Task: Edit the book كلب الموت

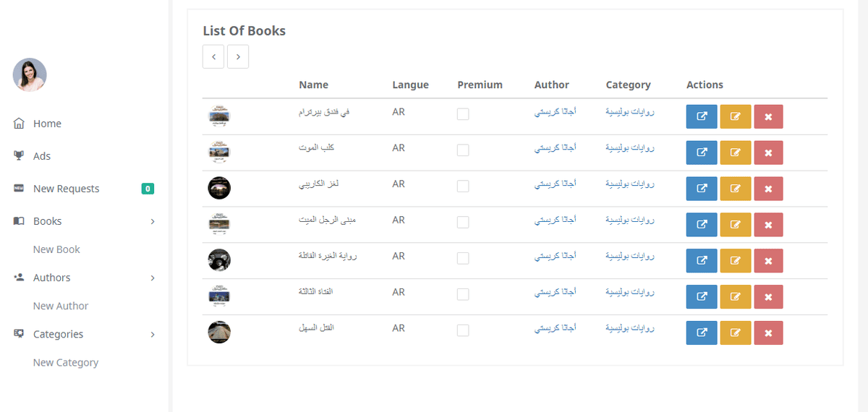Action: coord(736,153)
